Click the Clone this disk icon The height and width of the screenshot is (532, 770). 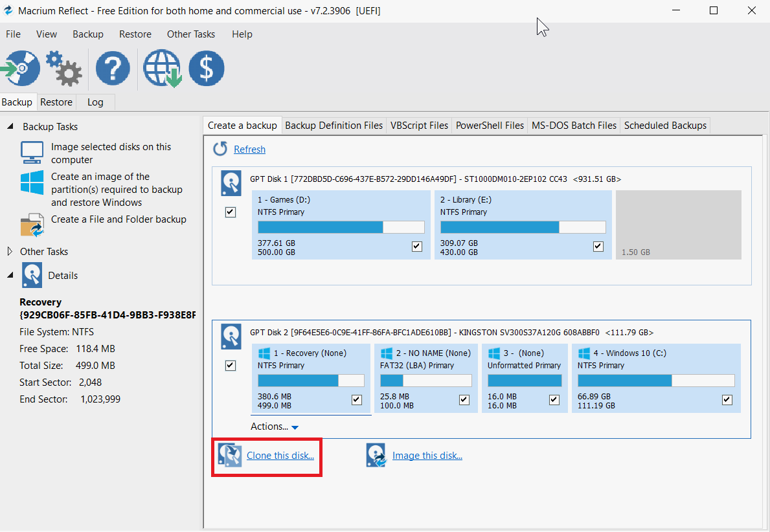point(230,455)
